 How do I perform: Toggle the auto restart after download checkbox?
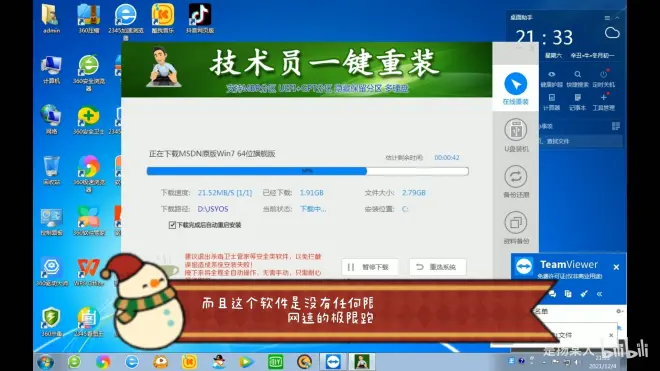click(x=172, y=225)
